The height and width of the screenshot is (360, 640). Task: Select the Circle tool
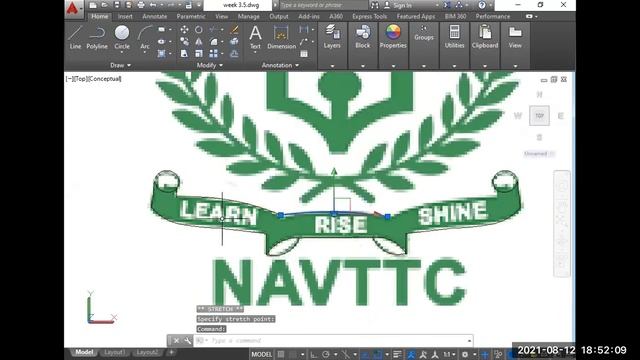(x=122, y=38)
